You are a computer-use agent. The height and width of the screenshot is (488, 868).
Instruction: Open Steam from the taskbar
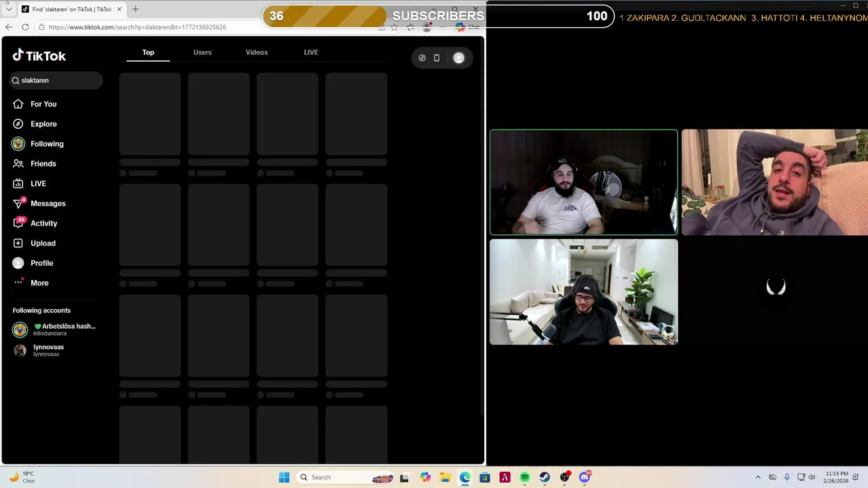pyautogui.click(x=545, y=477)
